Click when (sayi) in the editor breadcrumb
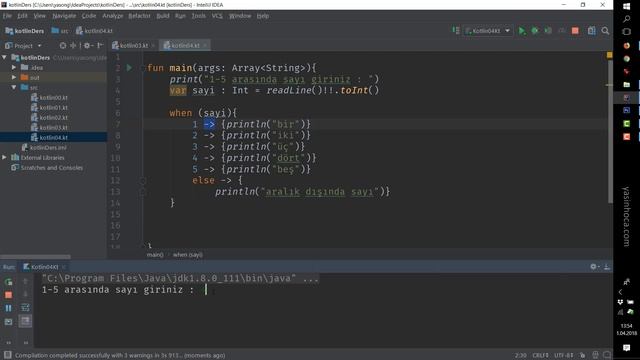The width and height of the screenshot is (640, 360). [x=188, y=255]
